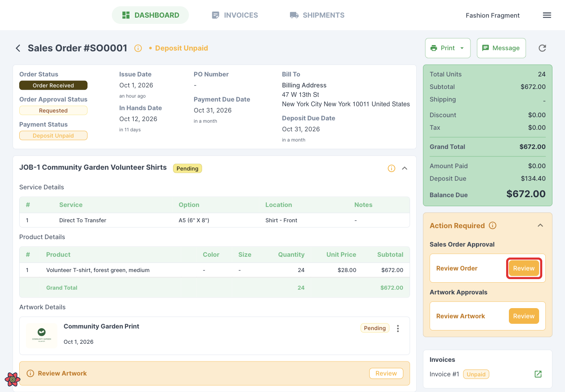
Task: Click the billing address line 47 W 13th St
Action: click(x=301, y=94)
